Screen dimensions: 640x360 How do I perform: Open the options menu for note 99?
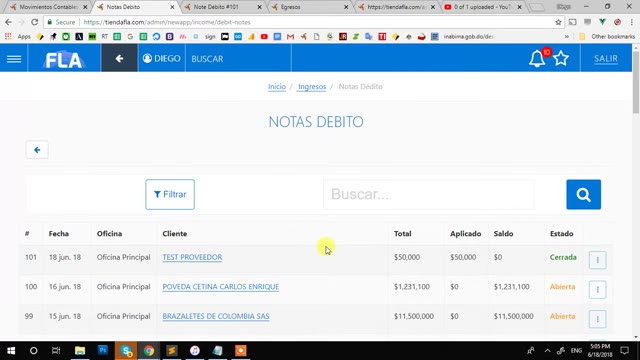point(598,319)
